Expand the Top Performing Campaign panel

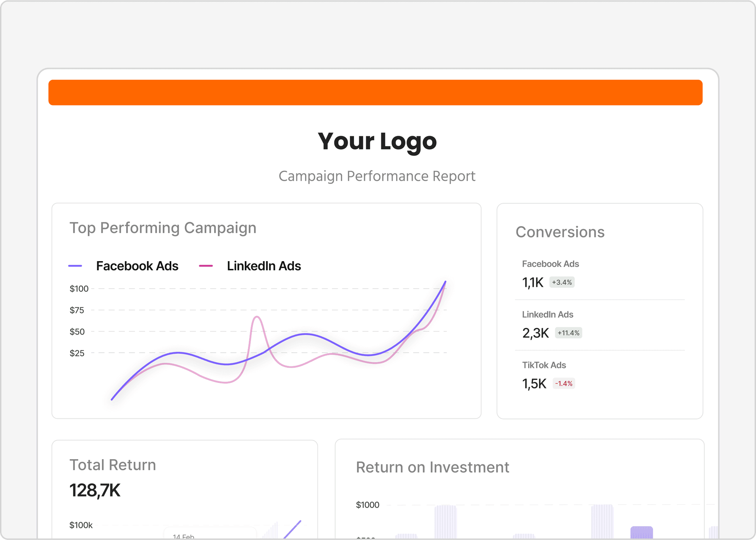(x=163, y=228)
